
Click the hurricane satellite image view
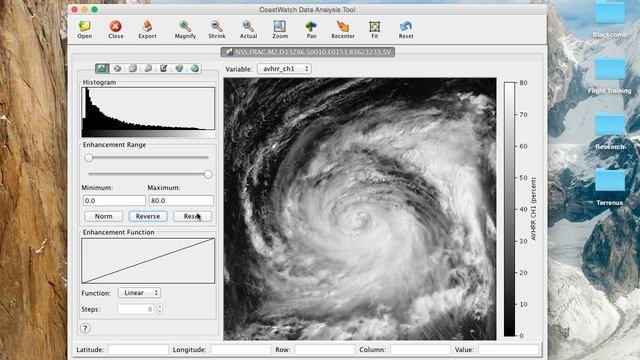pos(360,209)
